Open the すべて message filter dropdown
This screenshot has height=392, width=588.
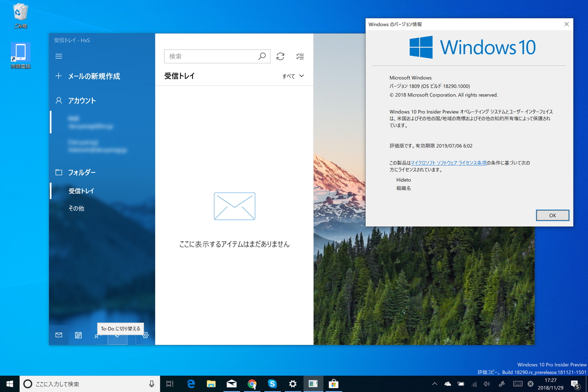[292, 76]
